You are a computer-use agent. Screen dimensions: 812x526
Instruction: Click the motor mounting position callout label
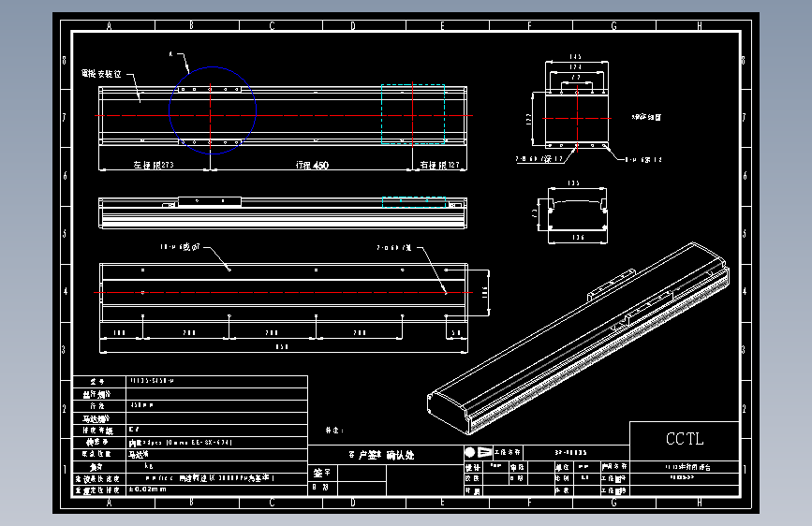point(101,74)
